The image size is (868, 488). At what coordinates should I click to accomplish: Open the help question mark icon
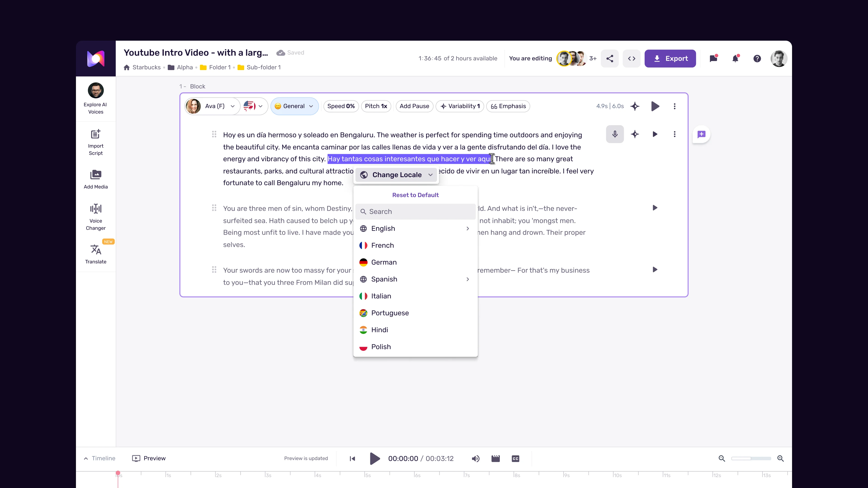click(x=757, y=59)
